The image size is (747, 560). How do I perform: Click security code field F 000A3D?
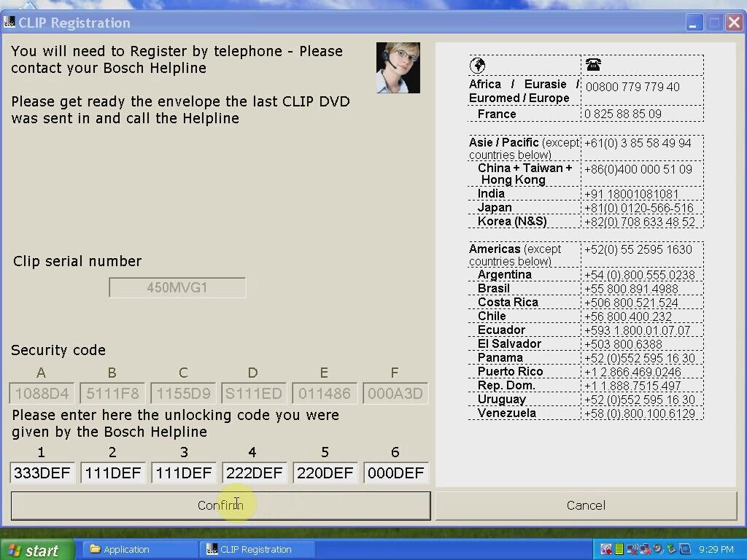[x=395, y=393]
